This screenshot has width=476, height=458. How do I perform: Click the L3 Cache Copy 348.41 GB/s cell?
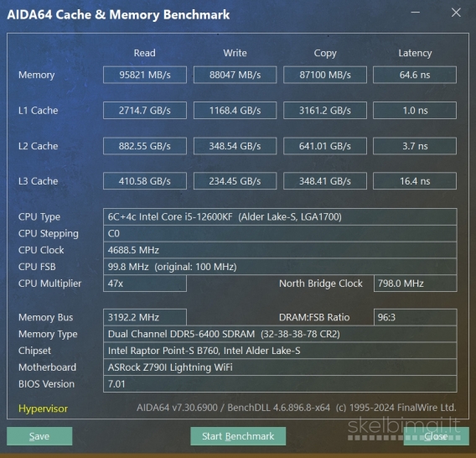point(325,181)
